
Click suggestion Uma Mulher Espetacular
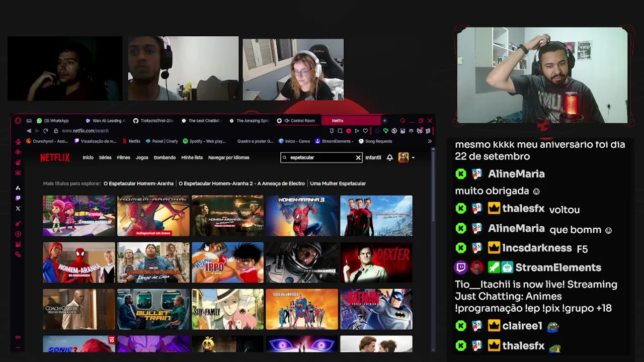click(x=338, y=184)
